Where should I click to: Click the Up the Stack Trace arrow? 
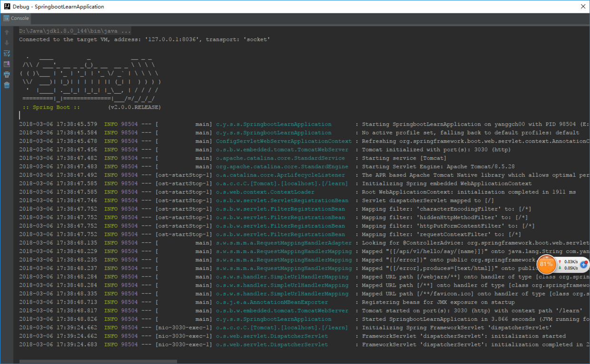[7, 32]
